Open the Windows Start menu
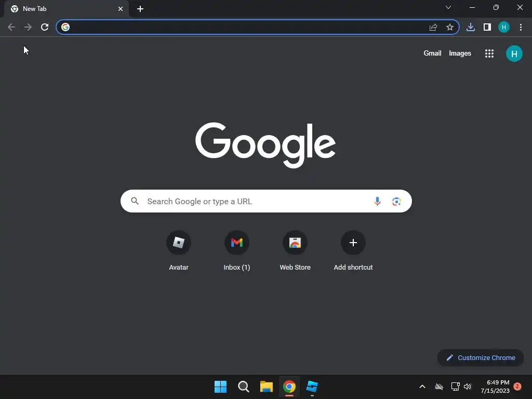532x399 pixels. pos(220,387)
